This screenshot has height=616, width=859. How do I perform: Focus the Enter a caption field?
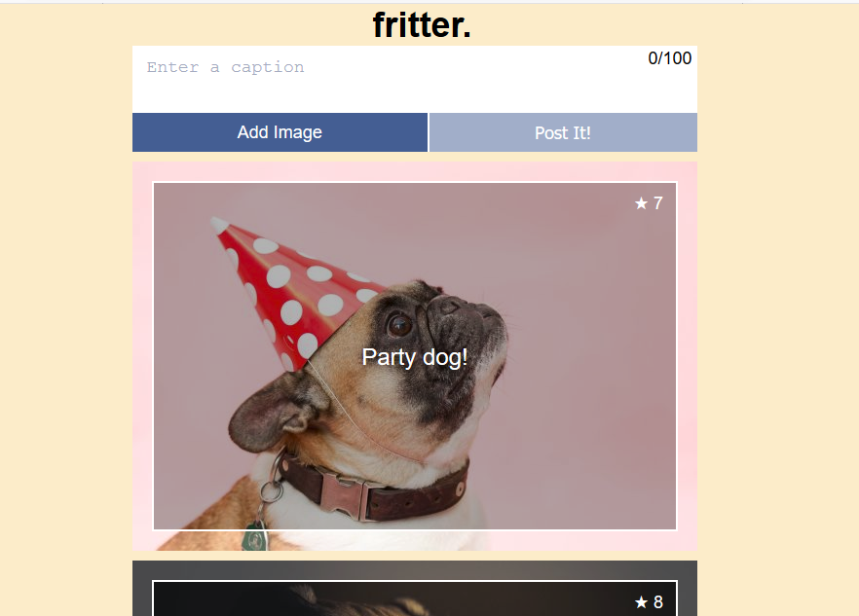pos(415,80)
